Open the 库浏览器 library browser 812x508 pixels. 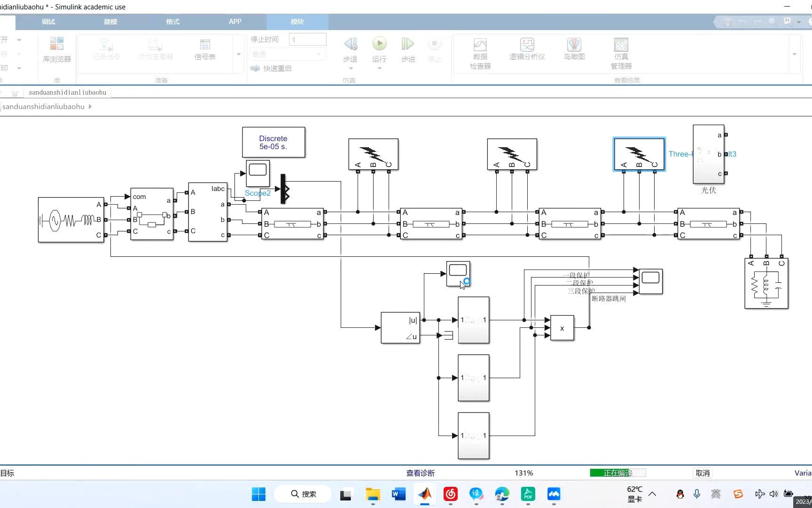(57, 50)
